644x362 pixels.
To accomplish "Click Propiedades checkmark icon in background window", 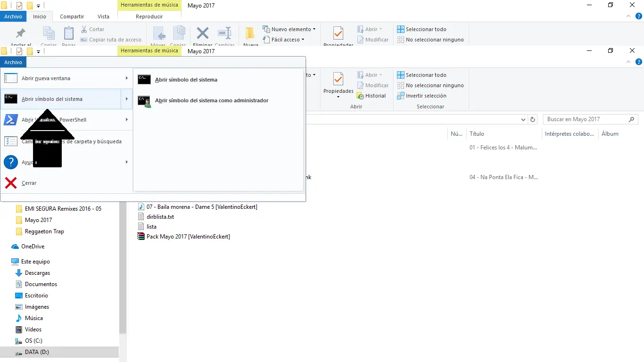I will tap(338, 33).
